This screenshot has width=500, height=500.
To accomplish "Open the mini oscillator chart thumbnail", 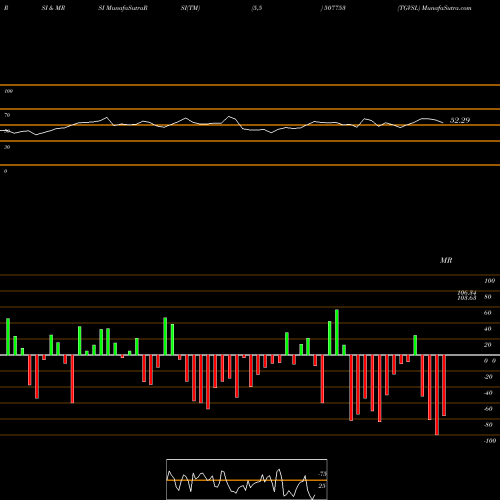I will point(247,479).
